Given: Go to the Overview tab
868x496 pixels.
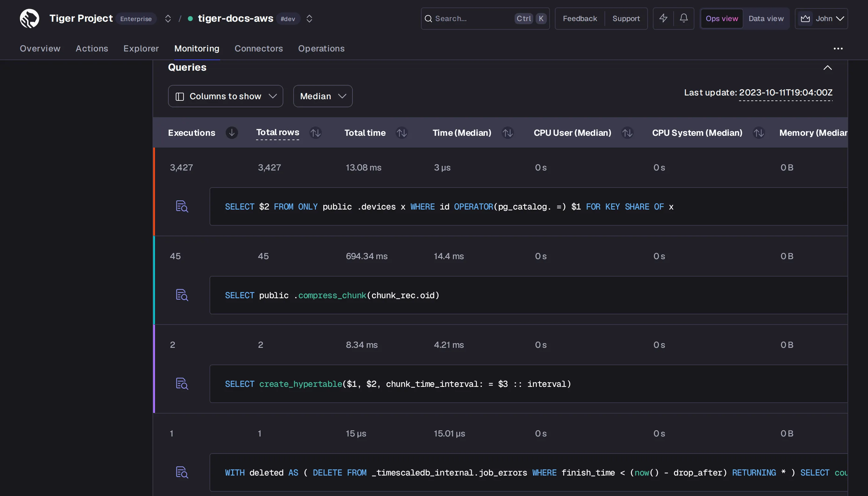Looking at the screenshot, I should (40, 48).
